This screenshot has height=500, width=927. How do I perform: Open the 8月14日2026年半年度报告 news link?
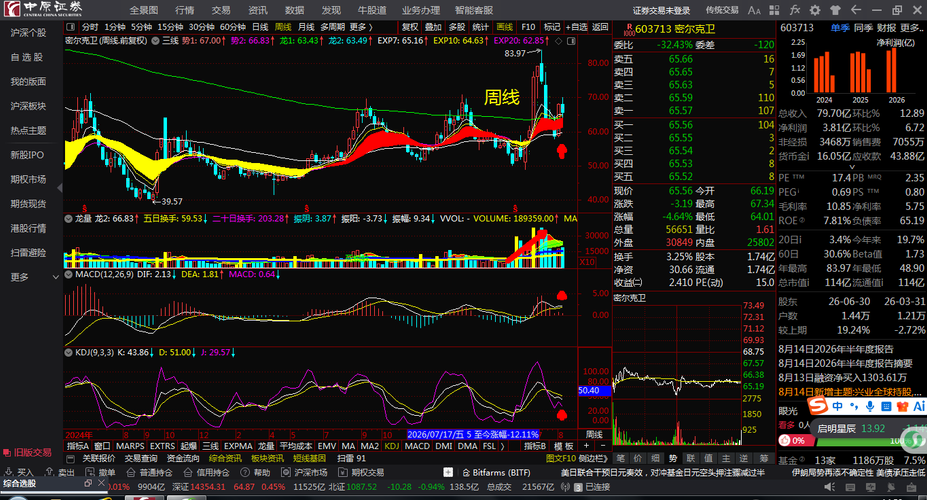[x=836, y=349]
